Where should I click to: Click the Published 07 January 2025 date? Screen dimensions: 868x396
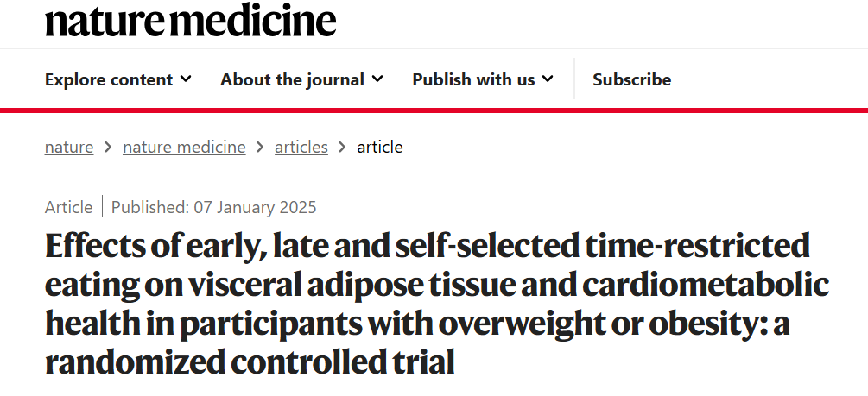(x=213, y=207)
